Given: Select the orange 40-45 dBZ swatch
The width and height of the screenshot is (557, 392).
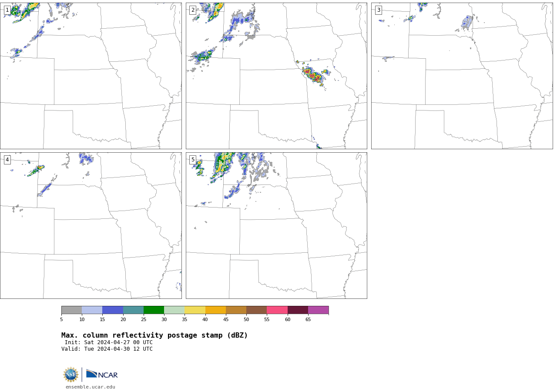Looking at the screenshot, I should click(x=215, y=310).
